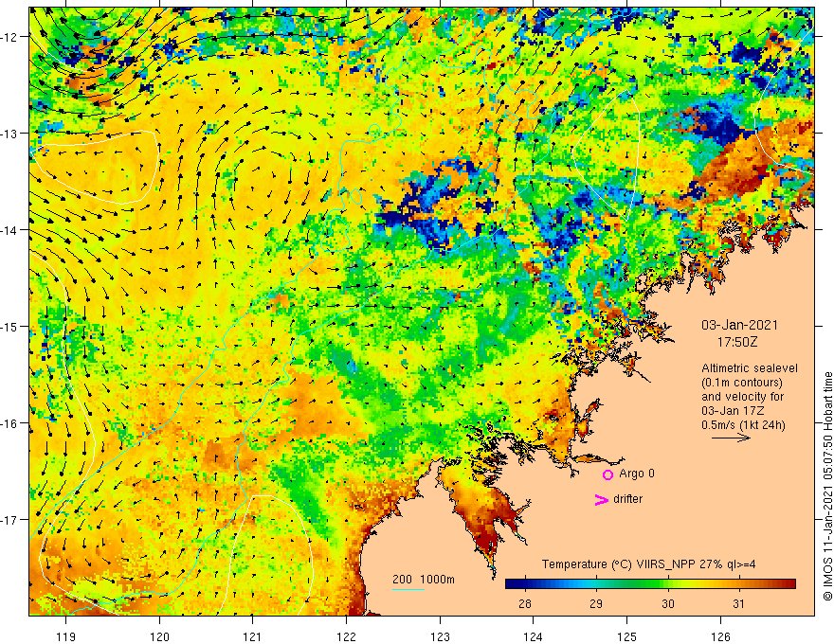The height and width of the screenshot is (644, 834).
Task: Click the longitude axis label 123
Action: click(440, 636)
